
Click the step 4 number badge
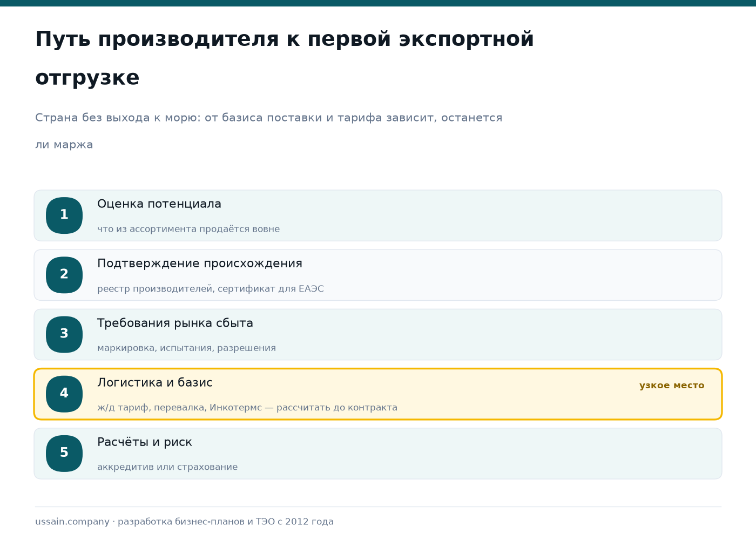(64, 394)
